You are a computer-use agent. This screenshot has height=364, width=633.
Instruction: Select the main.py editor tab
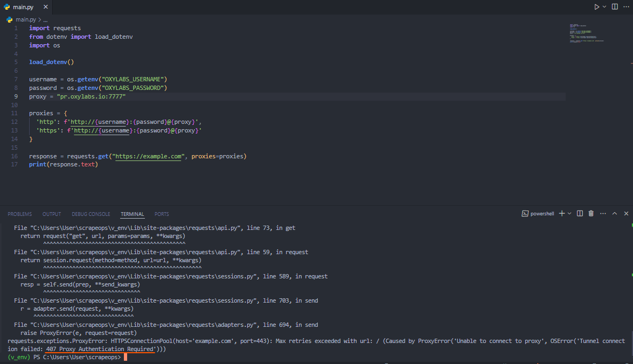point(23,7)
